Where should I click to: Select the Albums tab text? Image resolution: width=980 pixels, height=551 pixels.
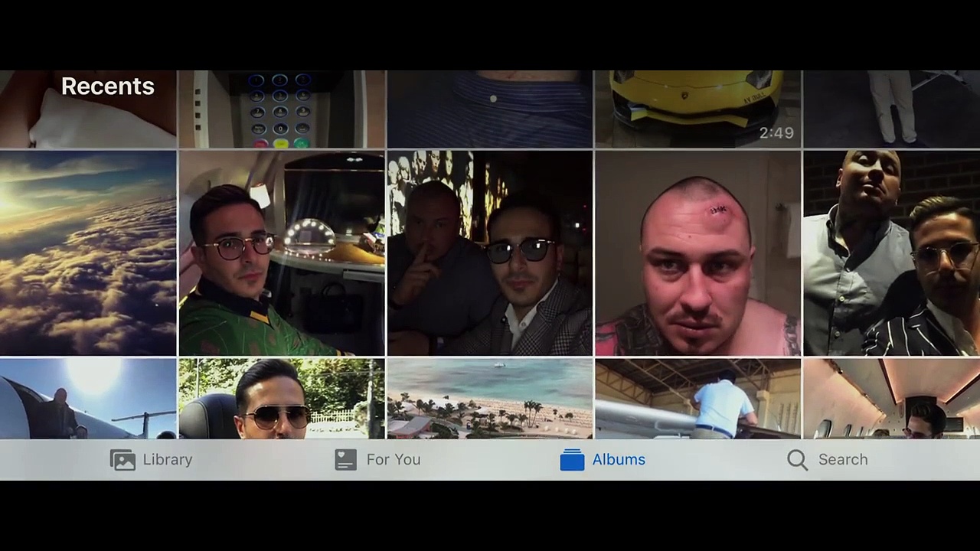coord(619,460)
